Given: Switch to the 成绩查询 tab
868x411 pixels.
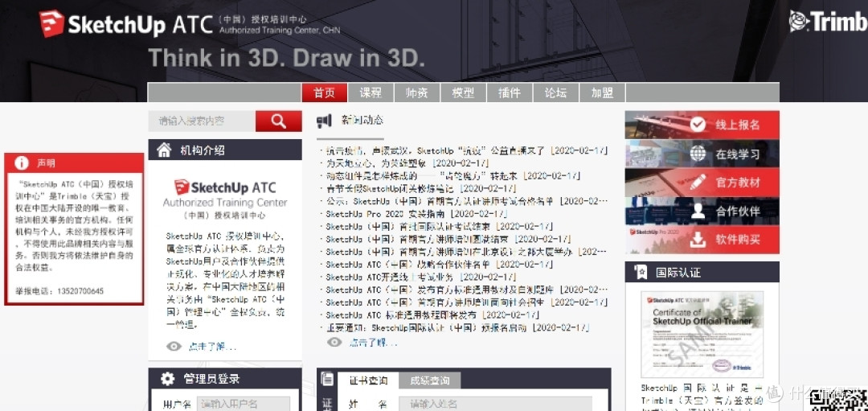Looking at the screenshot, I should tap(430, 380).
